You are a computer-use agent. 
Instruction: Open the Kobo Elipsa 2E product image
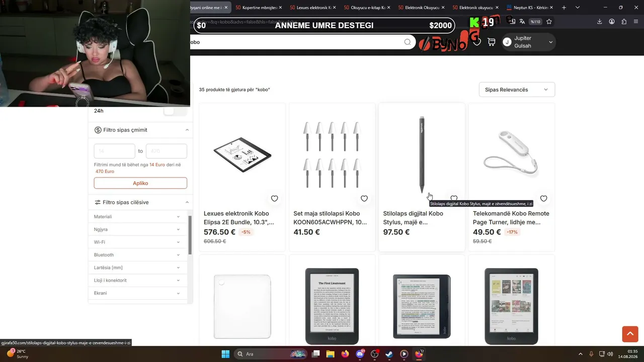tap(242, 154)
